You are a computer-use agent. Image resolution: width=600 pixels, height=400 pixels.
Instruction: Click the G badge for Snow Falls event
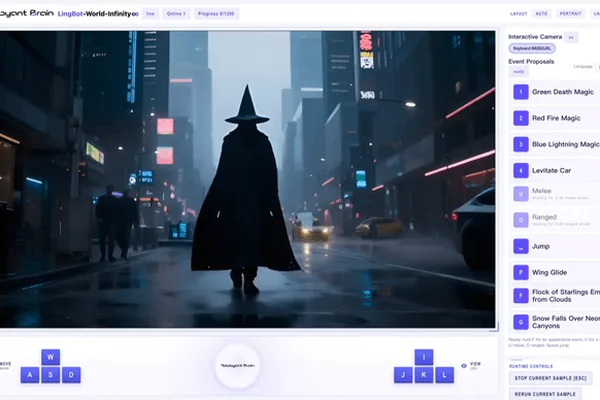pos(521,322)
